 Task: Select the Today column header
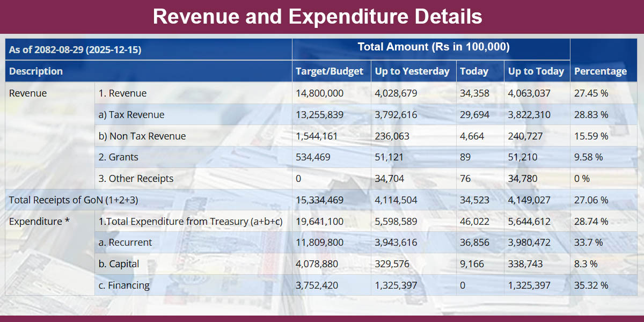(x=474, y=71)
